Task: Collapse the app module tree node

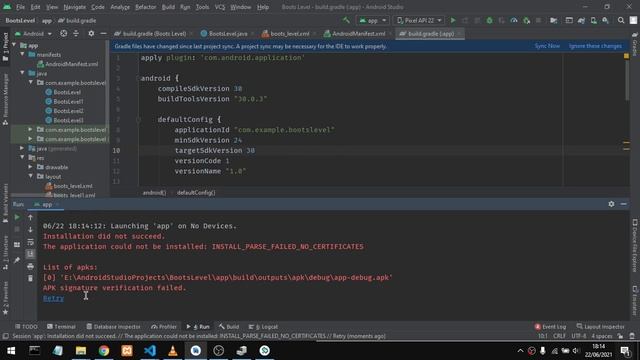Action: [14, 45]
